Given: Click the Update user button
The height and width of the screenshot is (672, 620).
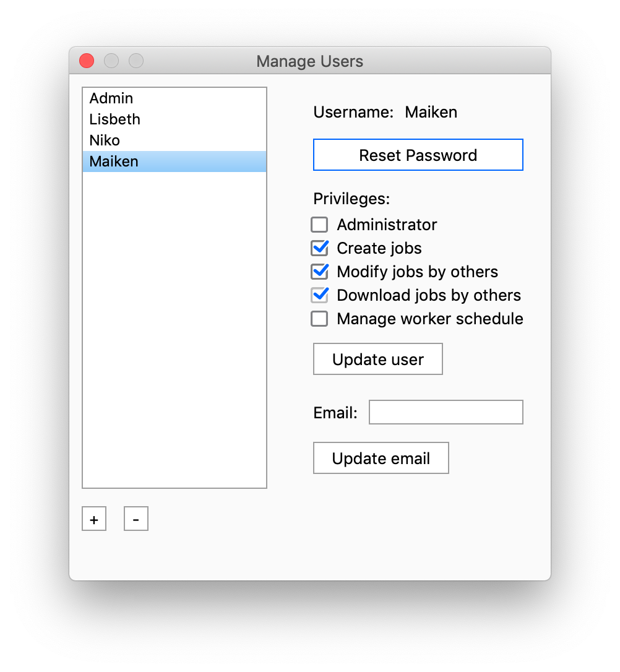Looking at the screenshot, I should pos(378,360).
